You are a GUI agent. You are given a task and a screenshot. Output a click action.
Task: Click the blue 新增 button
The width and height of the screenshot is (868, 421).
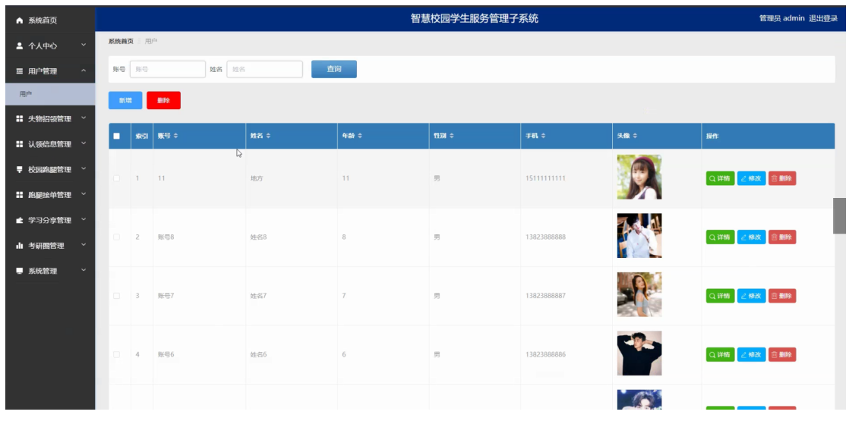(x=125, y=101)
